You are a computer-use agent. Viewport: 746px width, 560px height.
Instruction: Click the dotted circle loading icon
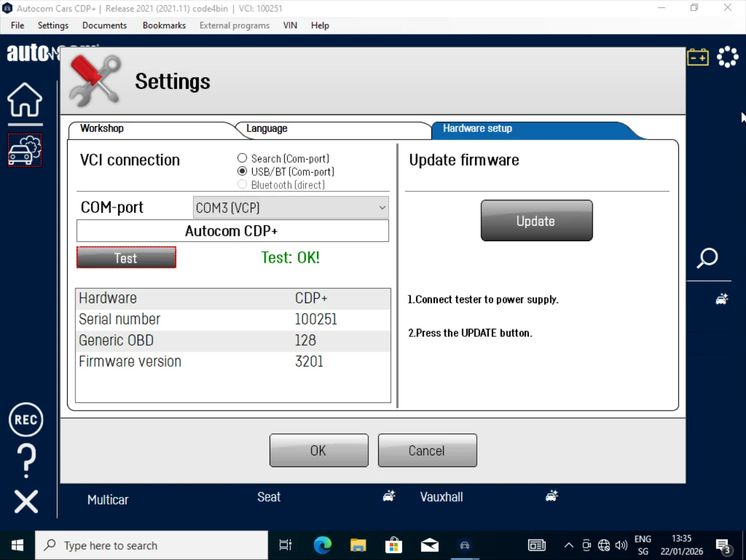pos(727,57)
